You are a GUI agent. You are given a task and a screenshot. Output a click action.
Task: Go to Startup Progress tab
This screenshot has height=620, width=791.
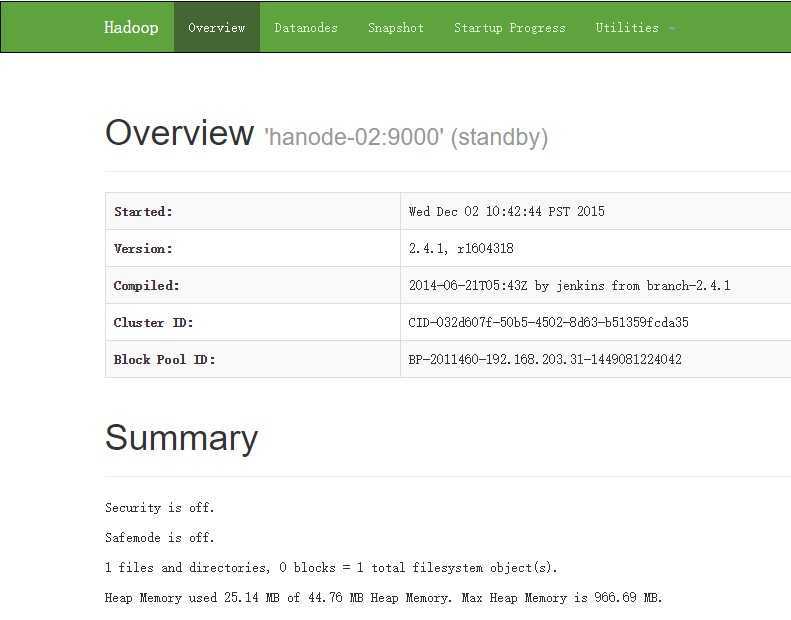click(510, 27)
